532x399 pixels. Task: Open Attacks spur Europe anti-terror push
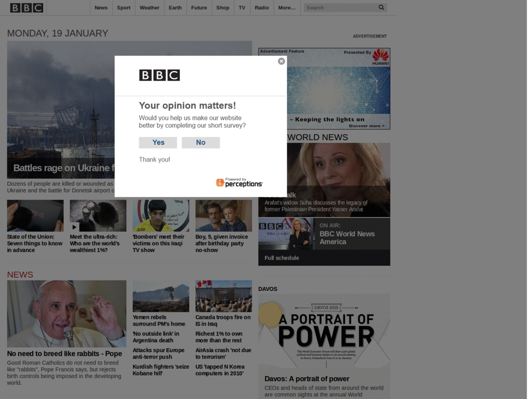tap(158, 353)
